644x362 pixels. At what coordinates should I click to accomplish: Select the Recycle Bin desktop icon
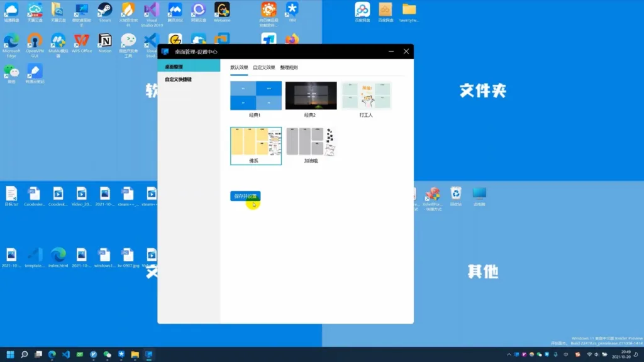[x=455, y=196]
